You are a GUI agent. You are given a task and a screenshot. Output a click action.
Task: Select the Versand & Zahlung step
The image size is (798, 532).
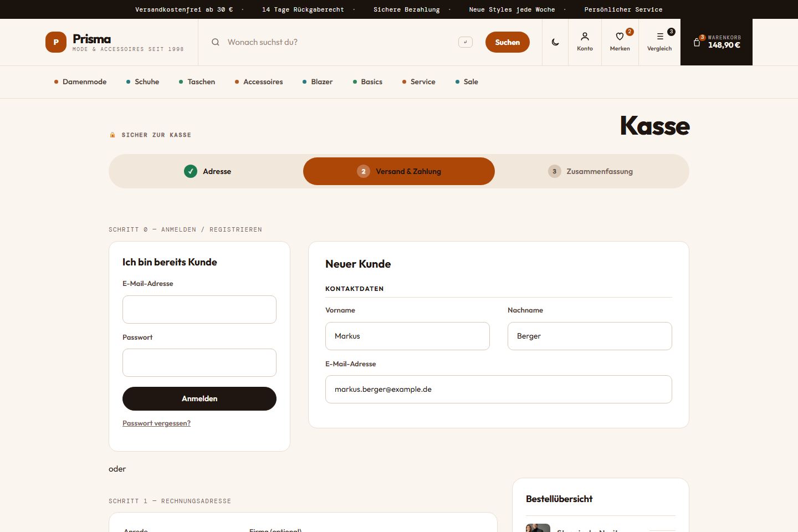click(399, 171)
